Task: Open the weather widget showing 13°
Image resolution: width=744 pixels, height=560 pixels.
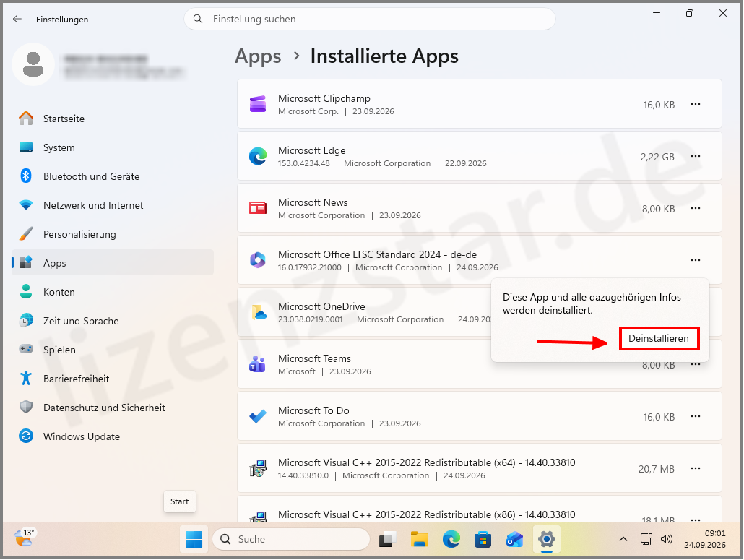Action: point(25,538)
